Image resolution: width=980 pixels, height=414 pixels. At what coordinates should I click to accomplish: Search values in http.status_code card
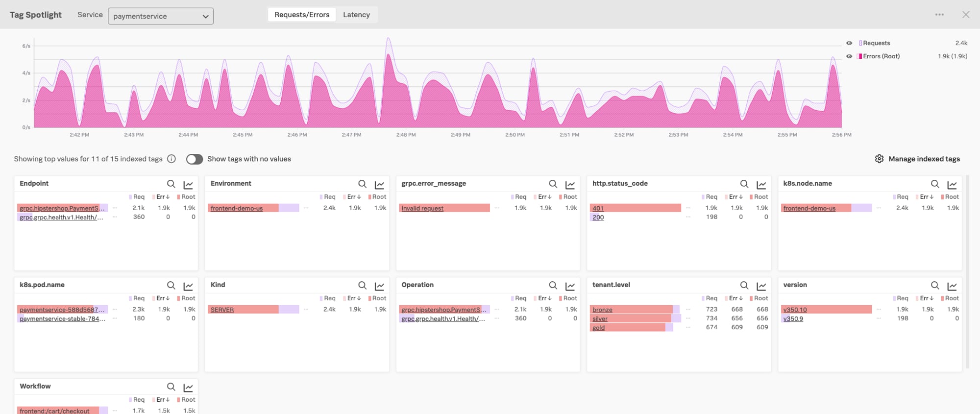click(744, 184)
